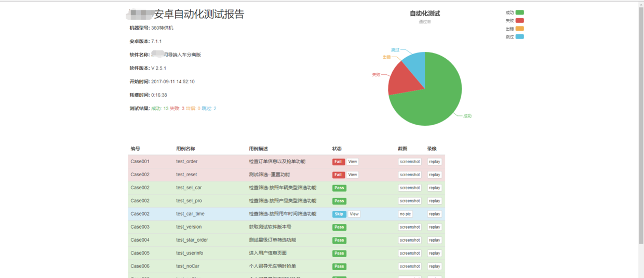The height and width of the screenshot is (278, 644).
Task: Play replay for test_noCar
Action: pyautogui.click(x=435, y=266)
